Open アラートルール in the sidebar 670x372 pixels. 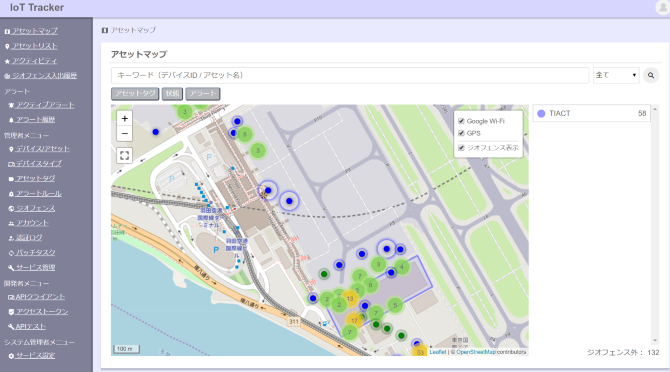click(x=38, y=193)
